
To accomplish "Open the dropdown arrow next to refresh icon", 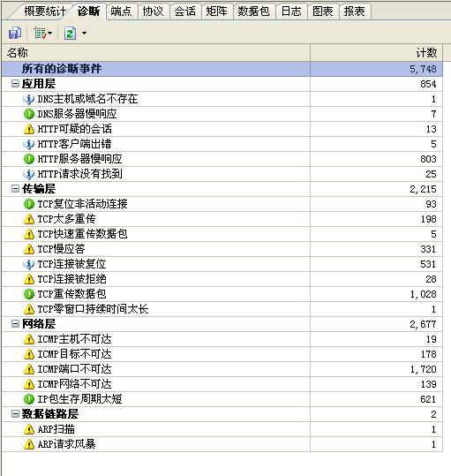I will coord(84,33).
